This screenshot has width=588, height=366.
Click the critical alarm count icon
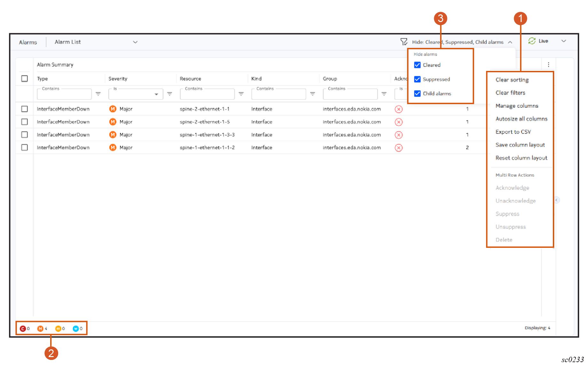(23, 329)
